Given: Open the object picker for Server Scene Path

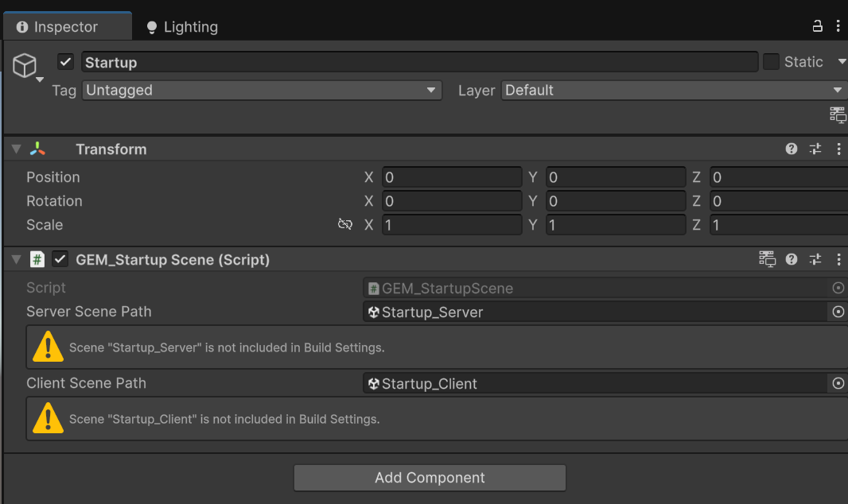Looking at the screenshot, I should [838, 312].
